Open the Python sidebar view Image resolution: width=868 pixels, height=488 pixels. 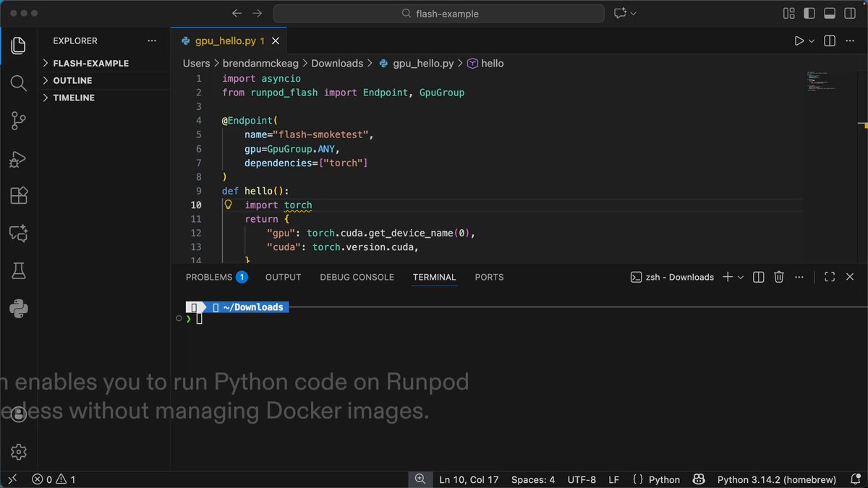(x=19, y=309)
